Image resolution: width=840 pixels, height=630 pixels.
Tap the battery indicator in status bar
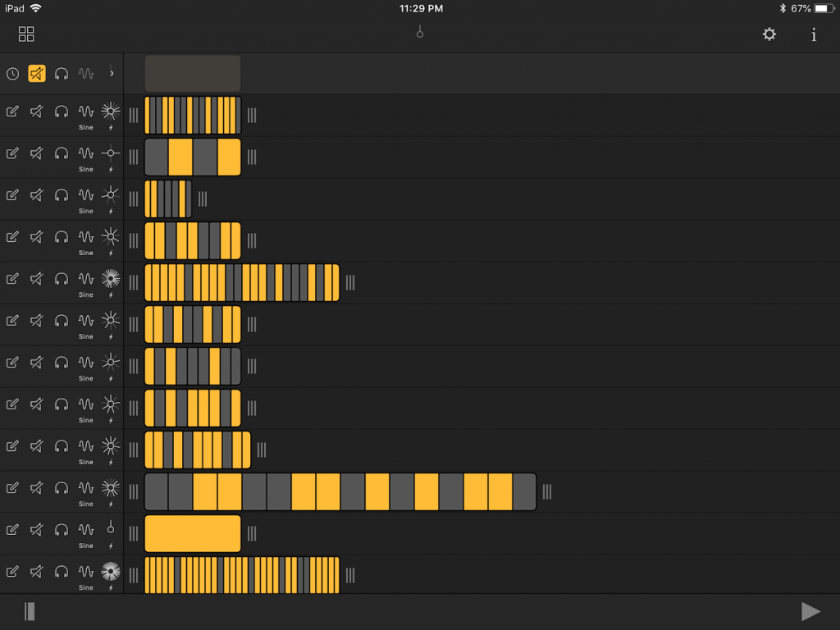(824, 8)
